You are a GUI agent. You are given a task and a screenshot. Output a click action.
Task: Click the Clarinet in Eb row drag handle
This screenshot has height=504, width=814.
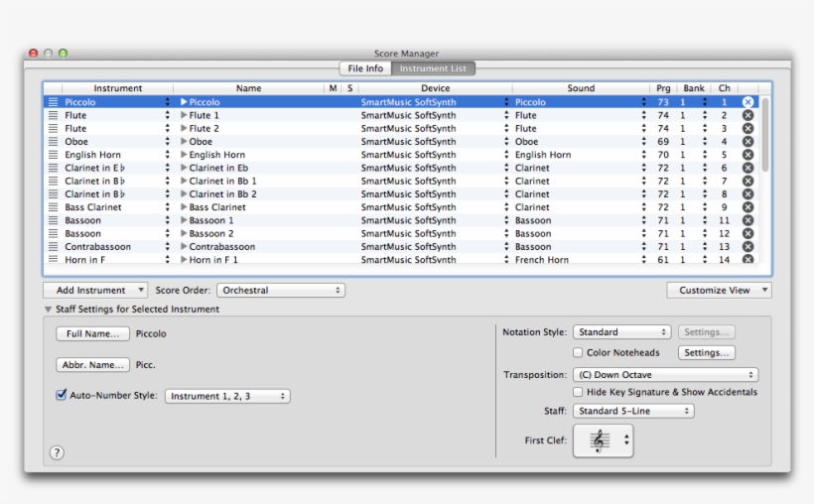[x=53, y=168]
